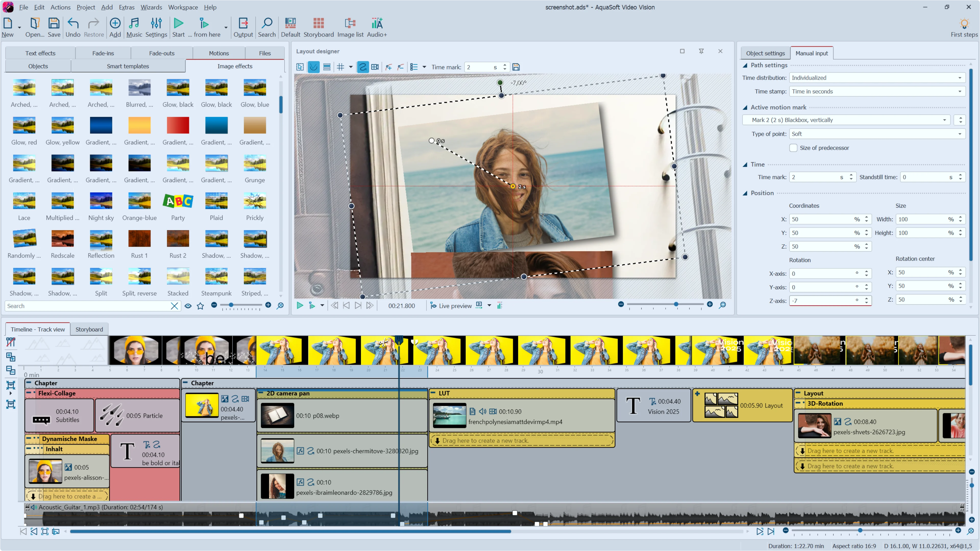Select the grid display icon in layout designer

(341, 67)
